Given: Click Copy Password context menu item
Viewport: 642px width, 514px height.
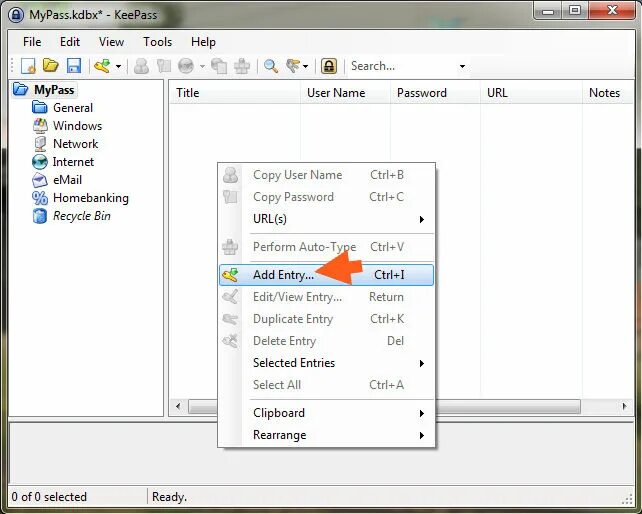Looking at the screenshot, I should (x=326, y=197).
